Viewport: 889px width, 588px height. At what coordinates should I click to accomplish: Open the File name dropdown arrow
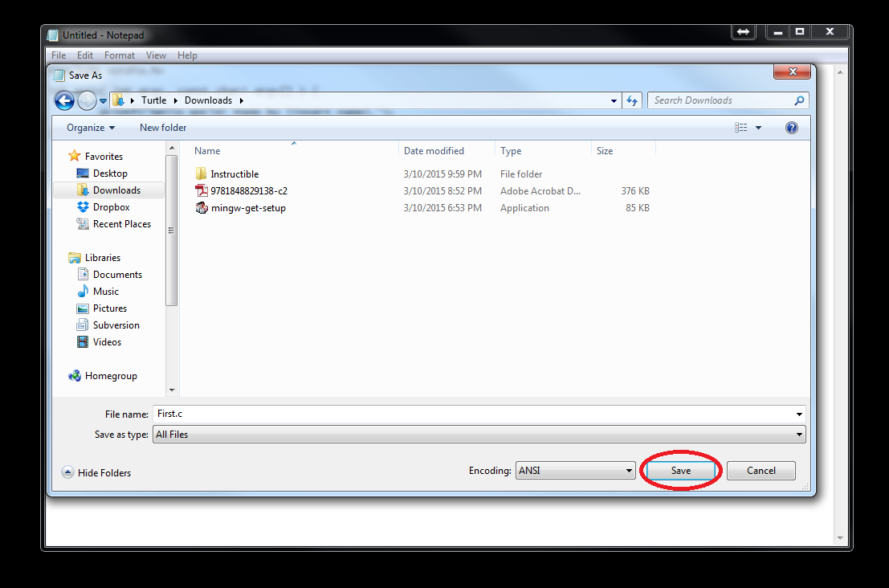tap(799, 414)
